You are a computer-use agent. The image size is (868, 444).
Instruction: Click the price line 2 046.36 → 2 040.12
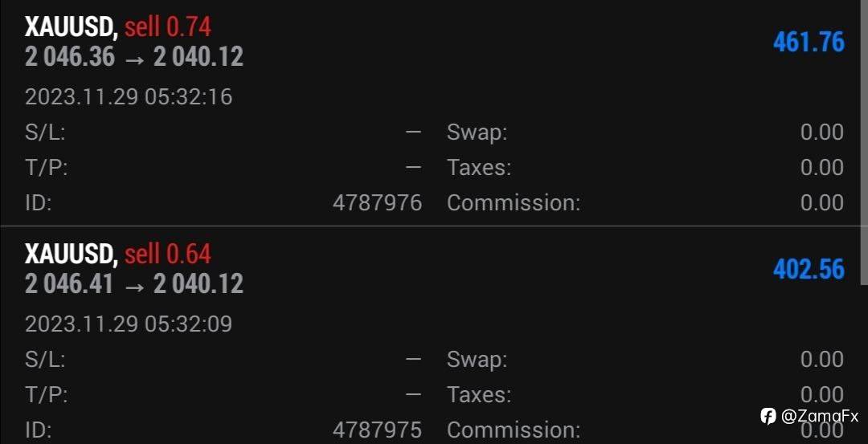coord(134,57)
